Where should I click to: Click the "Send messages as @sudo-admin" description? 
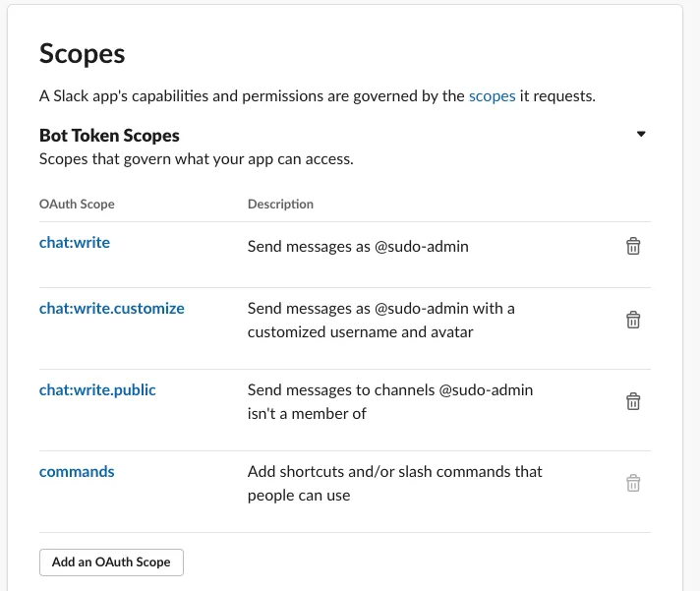(x=358, y=247)
